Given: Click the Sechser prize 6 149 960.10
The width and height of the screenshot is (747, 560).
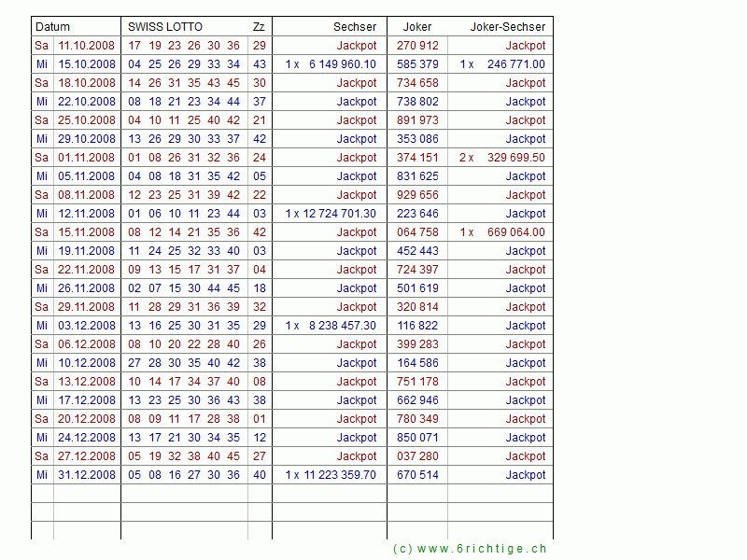Looking at the screenshot, I should [342, 64].
